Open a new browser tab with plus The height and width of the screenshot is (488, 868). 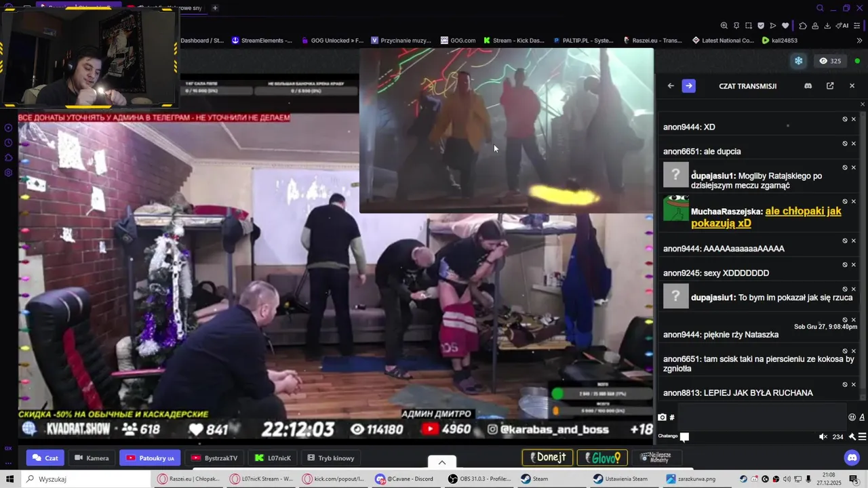215,8
